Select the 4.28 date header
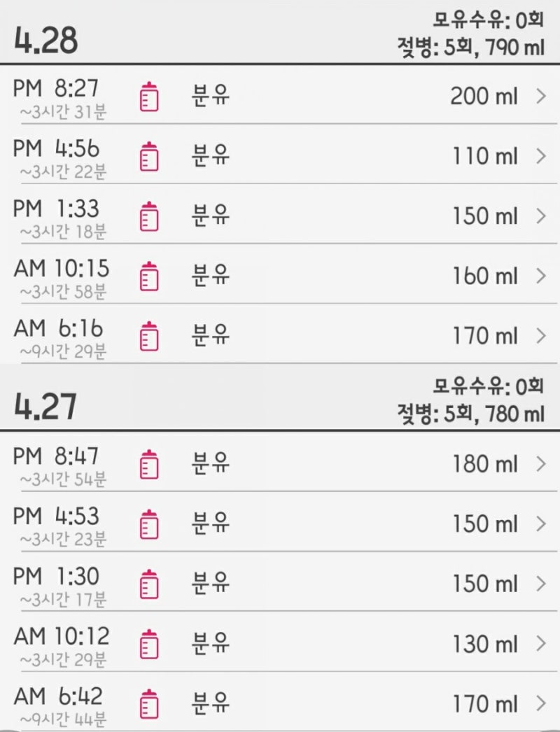The width and height of the screenshot is (560, 732). coord(45,40)
